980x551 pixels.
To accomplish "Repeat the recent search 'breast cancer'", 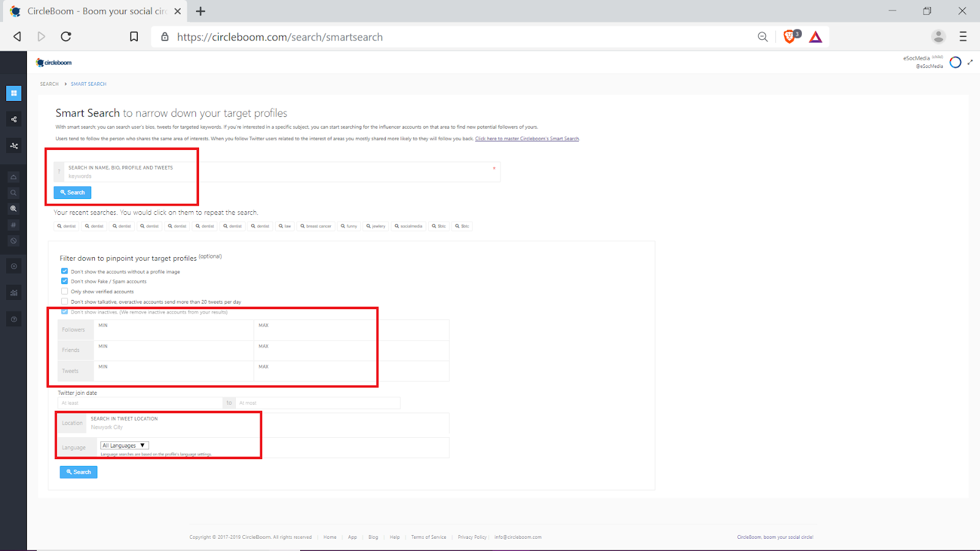I will 315,226.
